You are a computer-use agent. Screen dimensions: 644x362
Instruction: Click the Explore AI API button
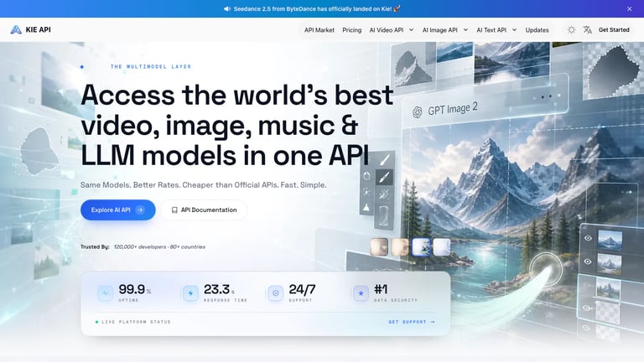(x=118, y=209)
